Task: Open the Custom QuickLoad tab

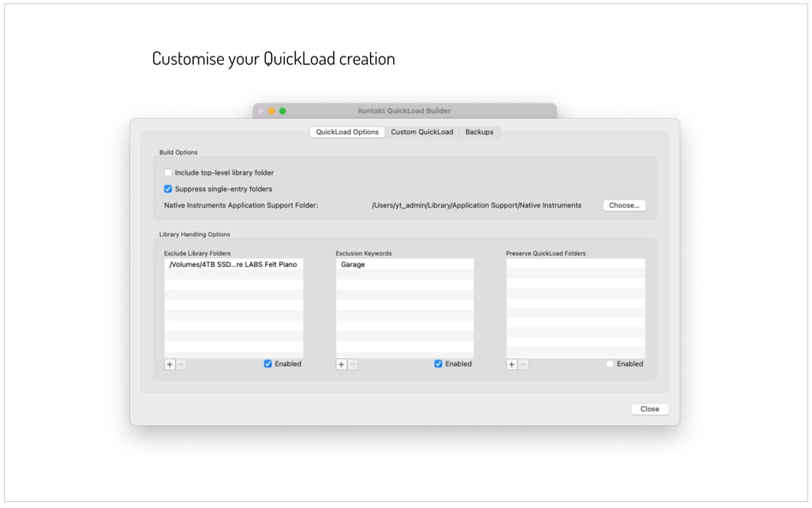Action: click(421, 133)
